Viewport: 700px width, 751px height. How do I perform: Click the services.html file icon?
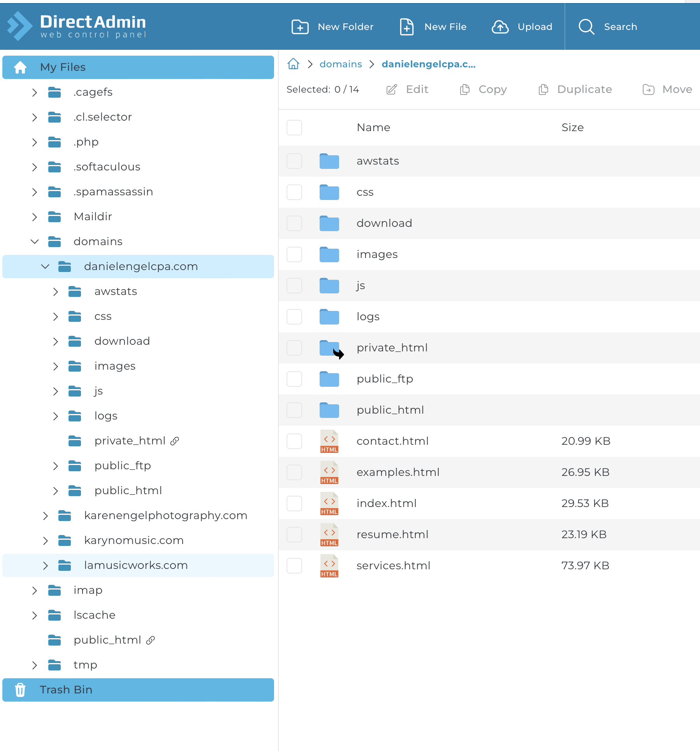coord(329,566)
